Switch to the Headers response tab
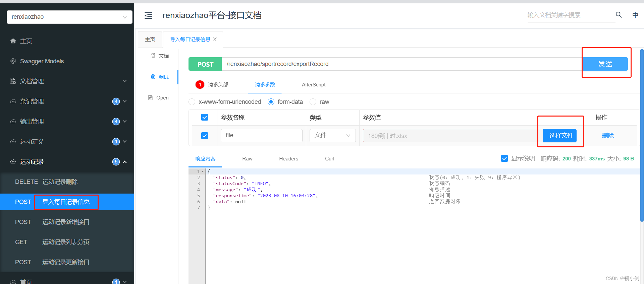Image resolution: width=644 pixels, height=284 pixels. point(288,159)
